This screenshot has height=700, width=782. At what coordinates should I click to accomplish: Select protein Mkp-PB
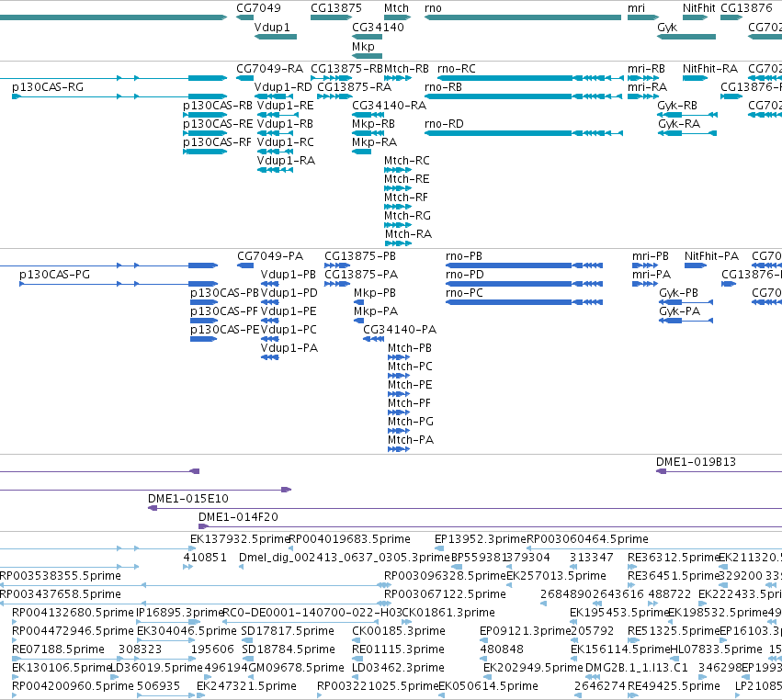pyautogui.click(x=375, y=293)
